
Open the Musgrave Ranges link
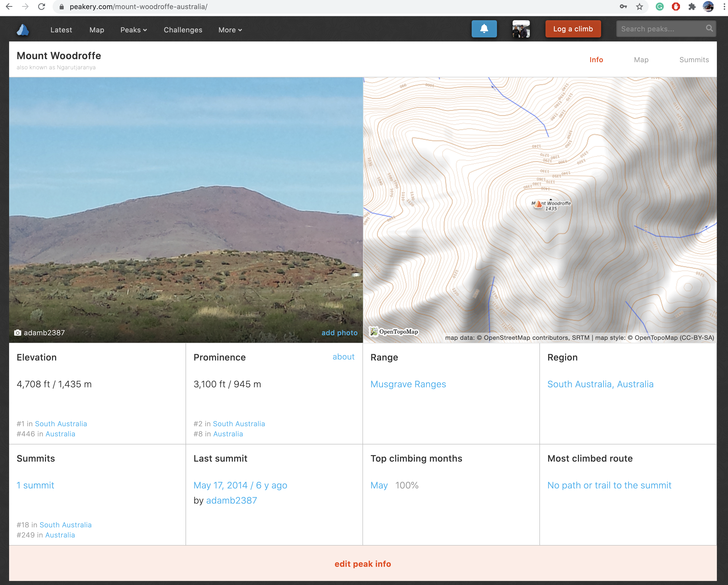408,384
